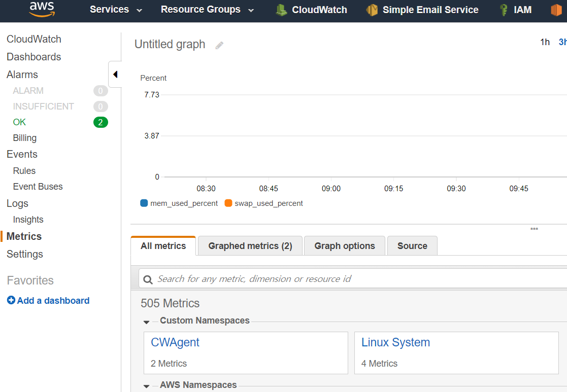Collapse the Custom Namespaces section
This screenshot has width=567, height=392.
[147, 322]
